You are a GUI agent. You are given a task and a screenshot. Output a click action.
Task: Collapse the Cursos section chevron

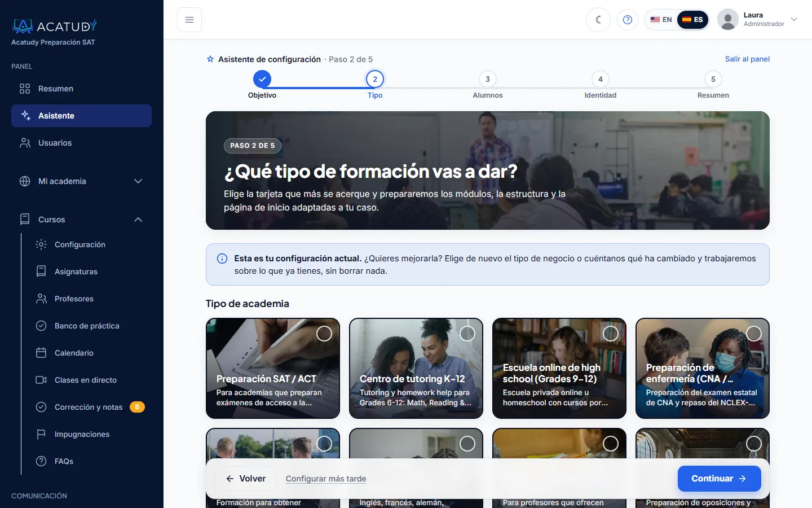pos(138,220)
